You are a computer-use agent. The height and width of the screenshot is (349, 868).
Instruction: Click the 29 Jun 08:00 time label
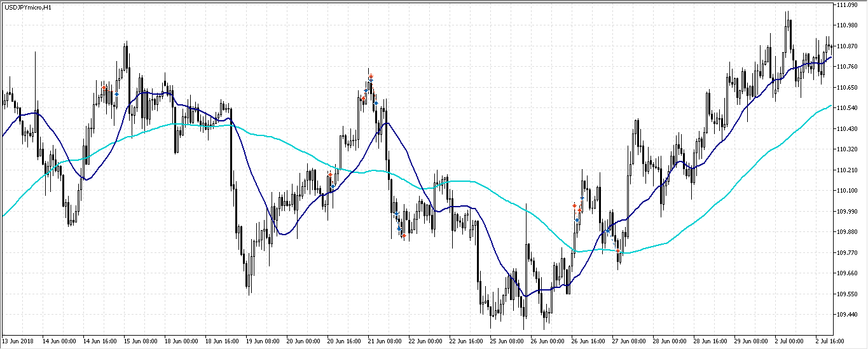(751, 341)
